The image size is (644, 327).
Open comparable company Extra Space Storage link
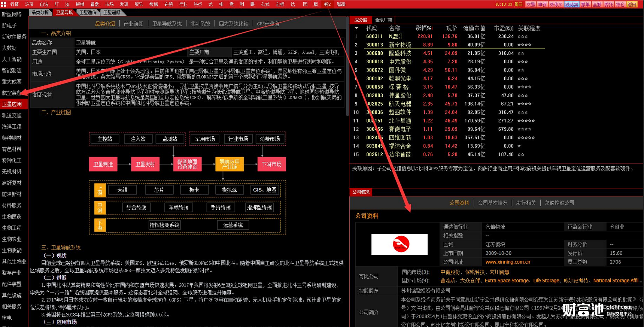pos(507,281)
